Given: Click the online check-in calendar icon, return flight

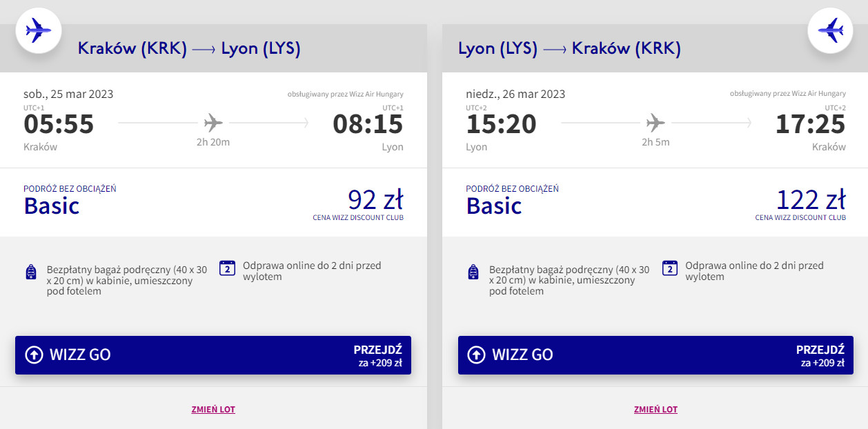Looking at the screenshot, I should point(669,268).
